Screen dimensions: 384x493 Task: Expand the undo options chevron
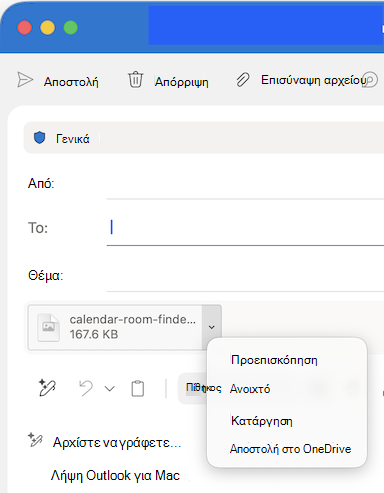(110, 389)
